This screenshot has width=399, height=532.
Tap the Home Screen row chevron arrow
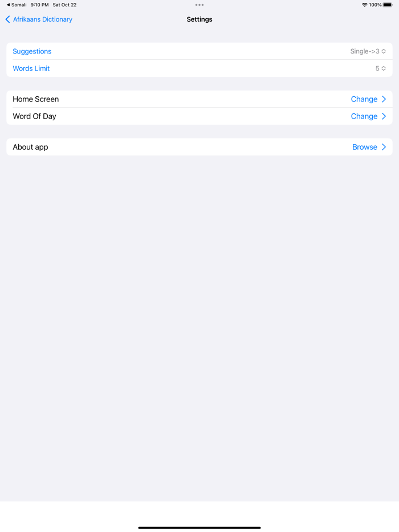384,99
